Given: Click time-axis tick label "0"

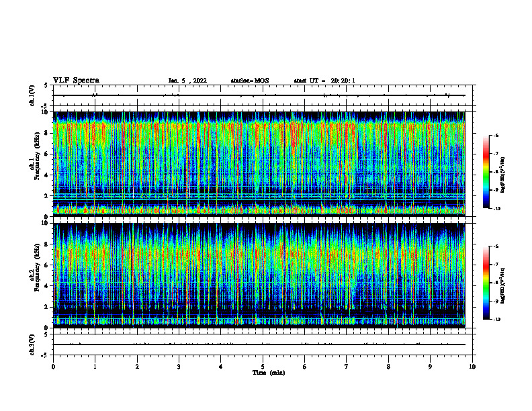Looking at the screenshot, I should click(53, 367).
